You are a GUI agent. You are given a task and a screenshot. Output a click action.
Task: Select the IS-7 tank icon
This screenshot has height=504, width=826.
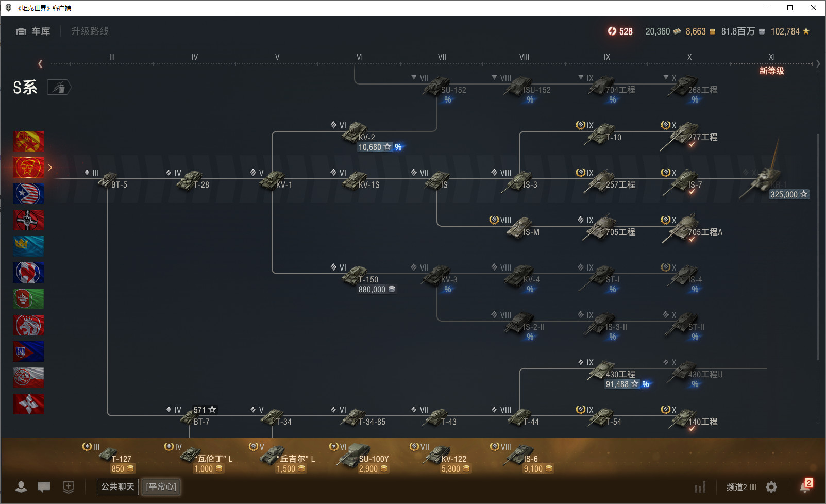pos(681,181)
